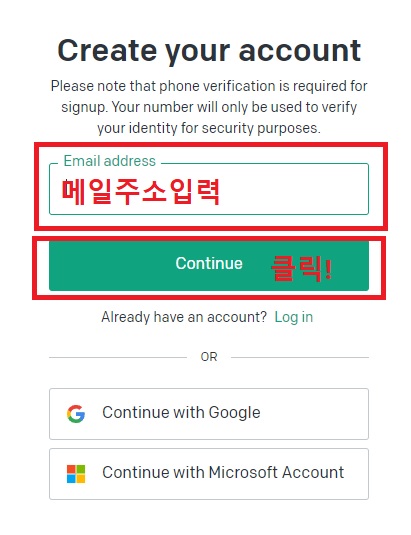Click the Already have an account text

pyautogui.click(x=184, y=317)
